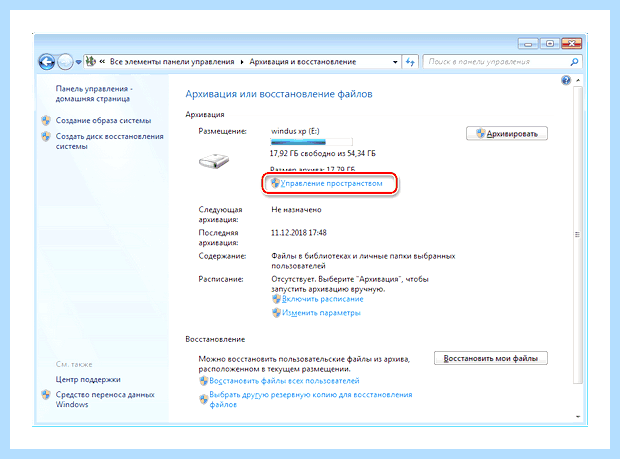This screenshot has height=459, width=620.
Task: Open 'Центр поддержки' link
Action: pyautogui.click(x=88, y=380)
